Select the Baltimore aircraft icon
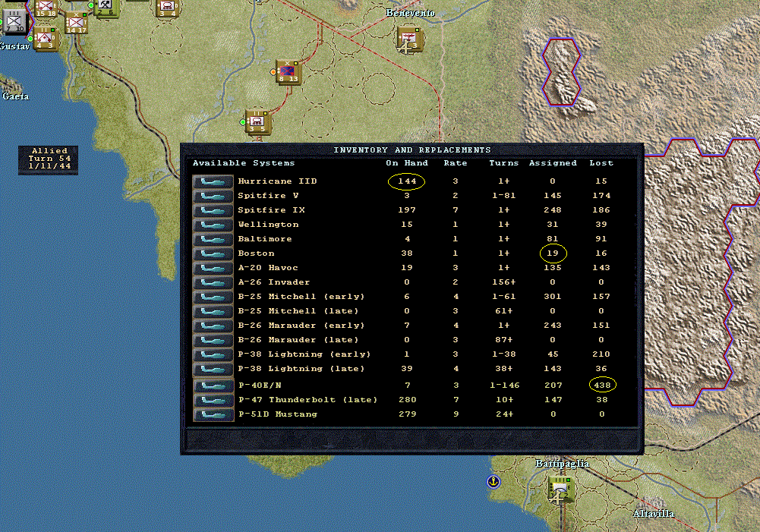The image size is (760, 532). (x=213, y=239)
